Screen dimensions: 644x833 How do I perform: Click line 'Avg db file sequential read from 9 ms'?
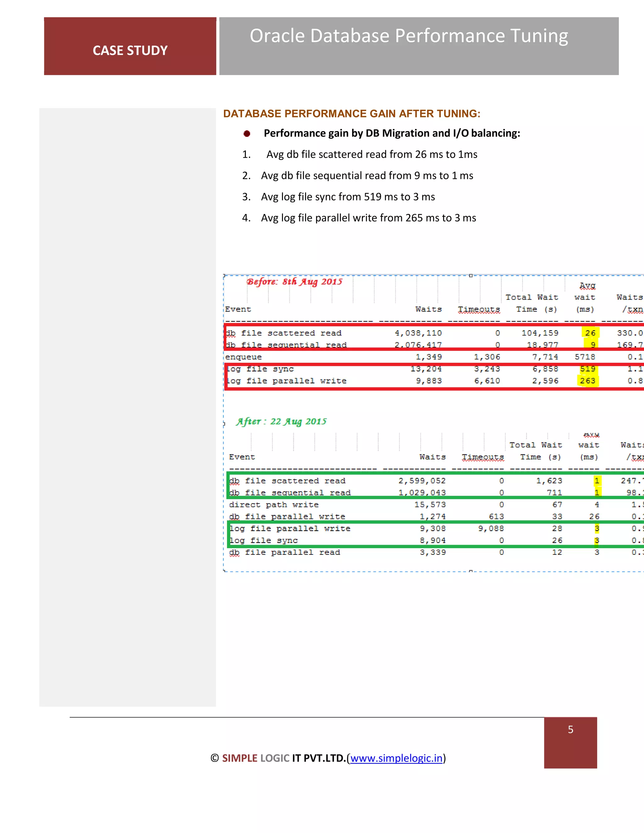pyautogui.click(x=367, y=175)
